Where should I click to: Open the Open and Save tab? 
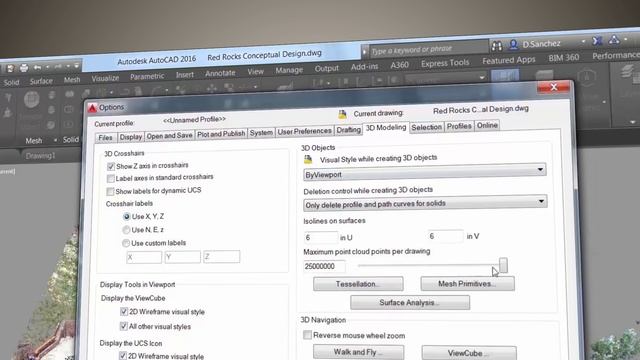[169, 136]
